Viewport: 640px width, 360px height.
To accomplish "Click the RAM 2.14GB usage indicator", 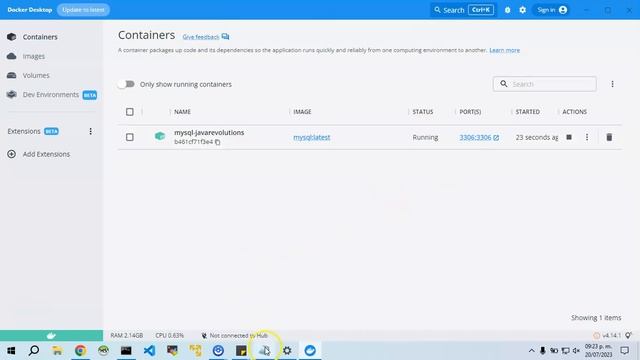I will point(127,336).
